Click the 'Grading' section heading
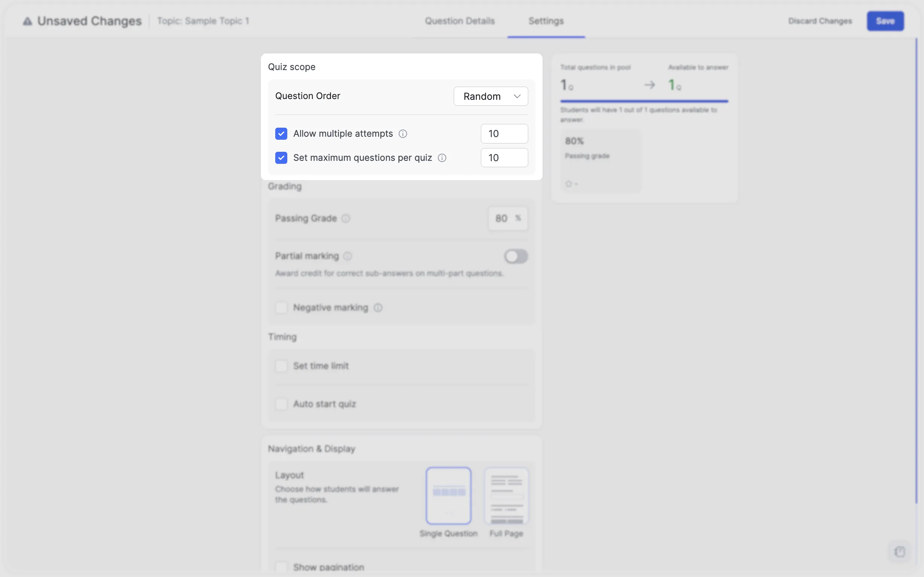This screenshot has width=924, height=577. point(285,186)
